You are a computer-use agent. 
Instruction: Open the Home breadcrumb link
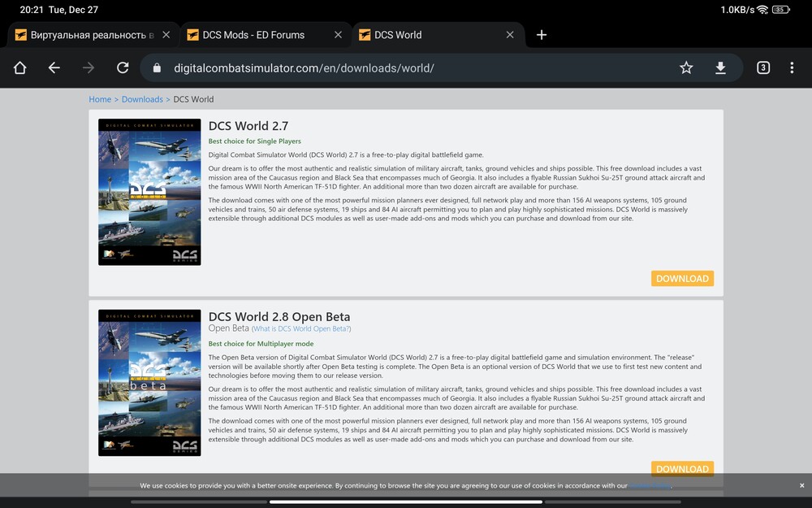[x=100, y=98]
